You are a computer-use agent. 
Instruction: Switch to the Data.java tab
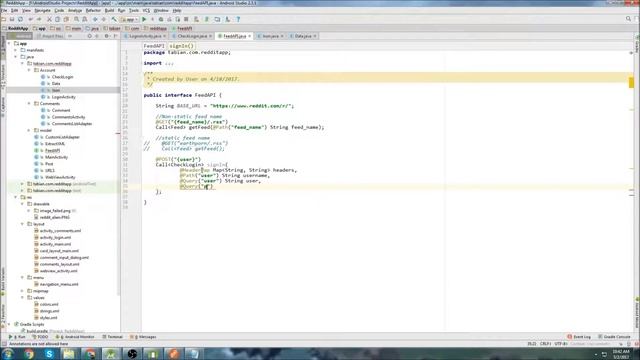tap(302, 36)
